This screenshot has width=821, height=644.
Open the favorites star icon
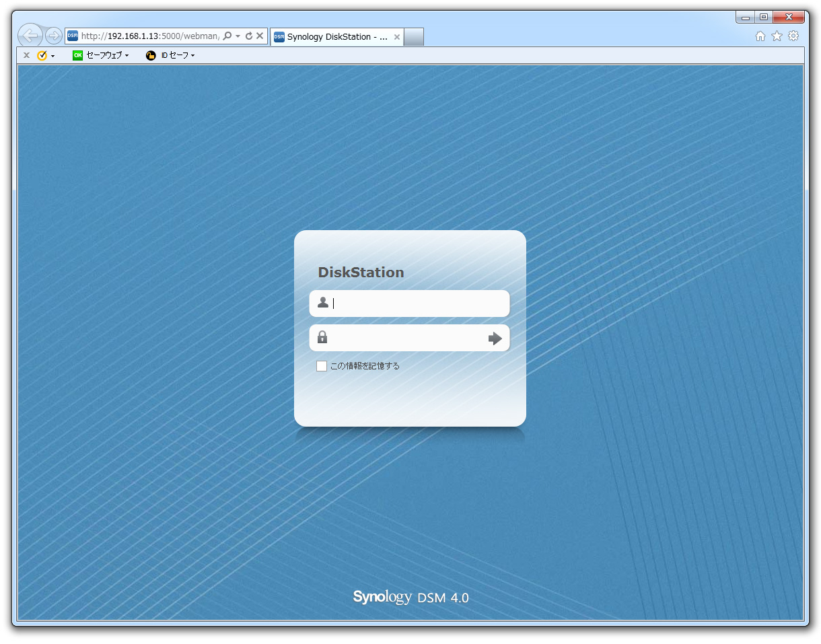777,36
